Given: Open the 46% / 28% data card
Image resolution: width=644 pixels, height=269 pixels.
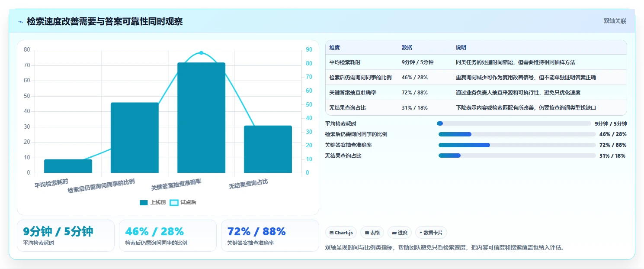Looking at the screenshot, I should pyautogui.click(x=168, y=236).
